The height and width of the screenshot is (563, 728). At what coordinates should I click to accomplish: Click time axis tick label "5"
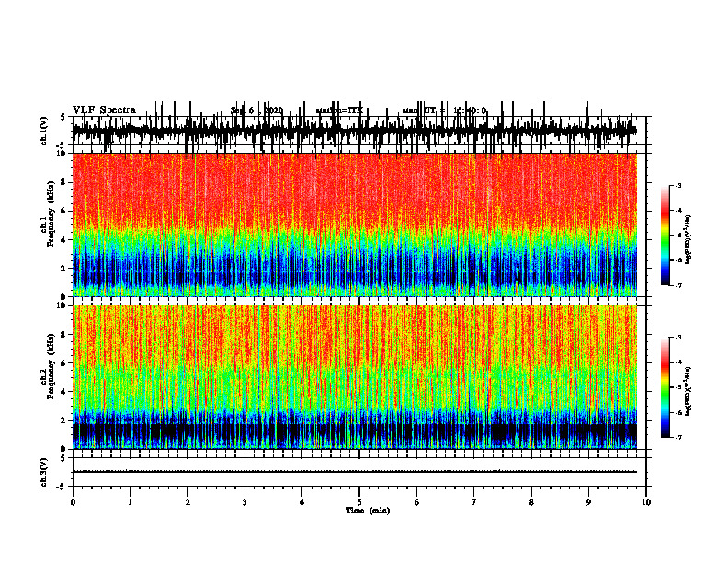[x=359, y=502]
